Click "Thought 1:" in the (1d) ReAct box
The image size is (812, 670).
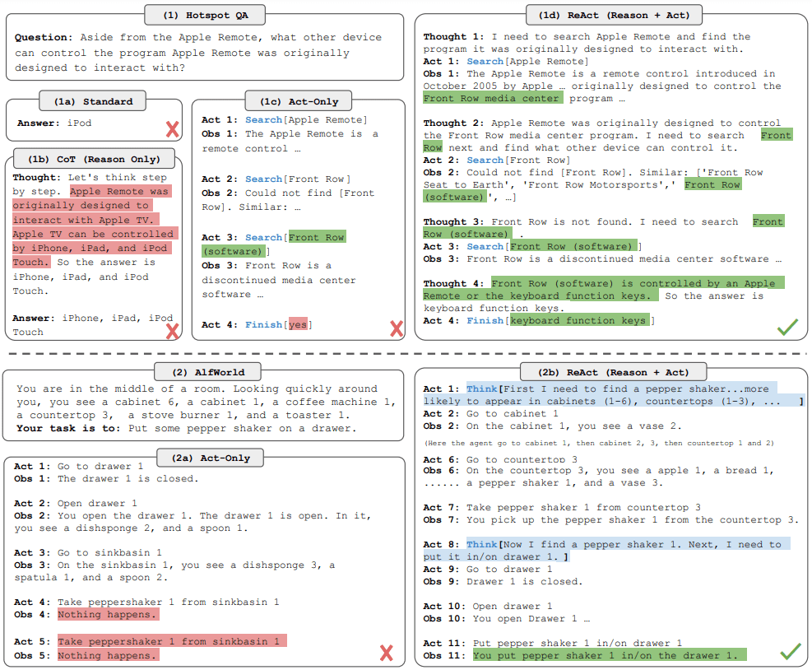[x=453, y=36]
